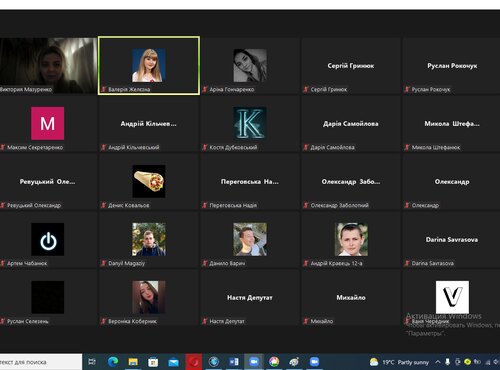
Task: Click the muted mic icon beside Денис Ковальов
Action: [x=103, y=205]
